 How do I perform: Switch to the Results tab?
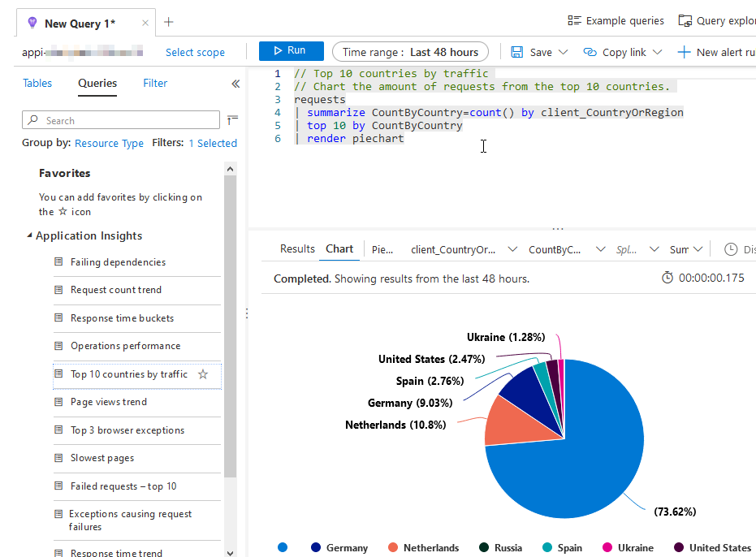297,249
